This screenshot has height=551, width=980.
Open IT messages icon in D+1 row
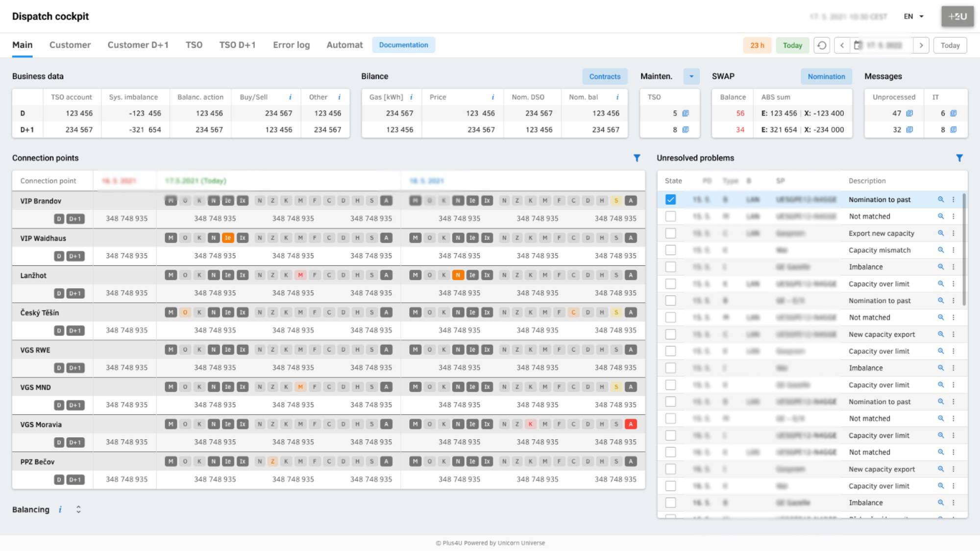[x=954, y=130]
